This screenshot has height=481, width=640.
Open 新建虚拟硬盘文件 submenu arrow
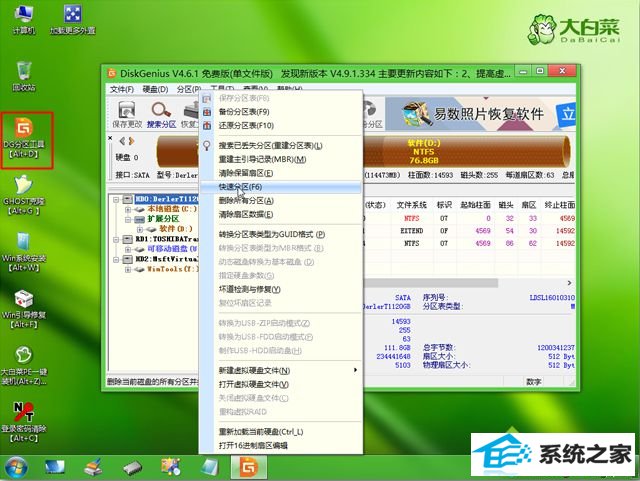coord(356,370)
